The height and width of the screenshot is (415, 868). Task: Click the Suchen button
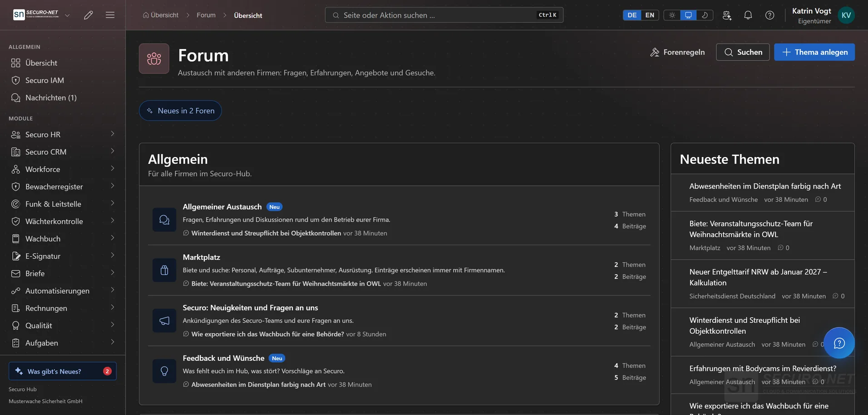[x=743, y=52]
